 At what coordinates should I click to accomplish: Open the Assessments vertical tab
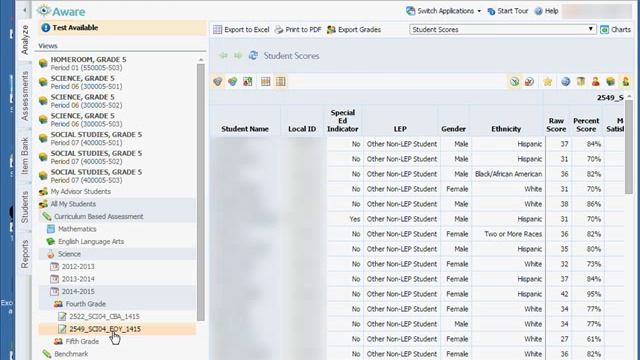point(25,96)
